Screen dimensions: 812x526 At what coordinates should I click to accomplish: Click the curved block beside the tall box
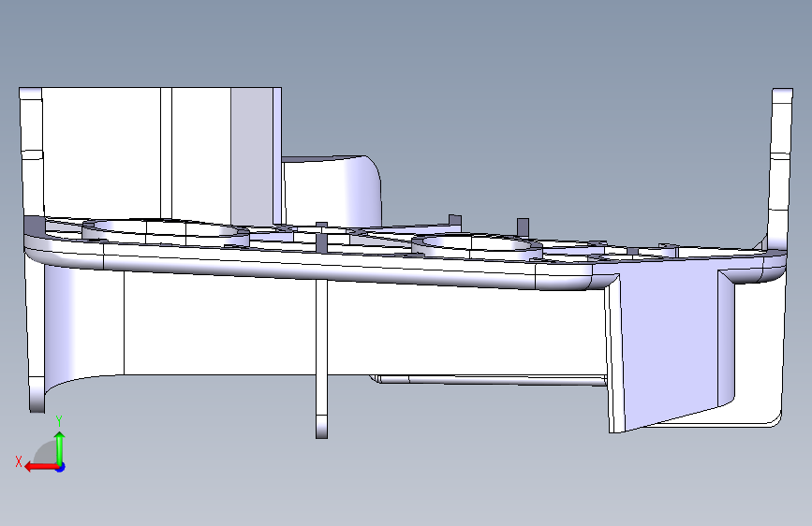point(332,191)
